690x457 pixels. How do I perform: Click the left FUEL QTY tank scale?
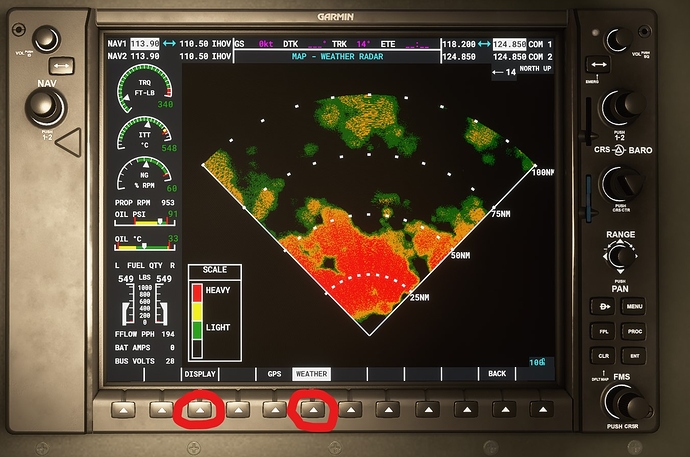pos(127,304)
